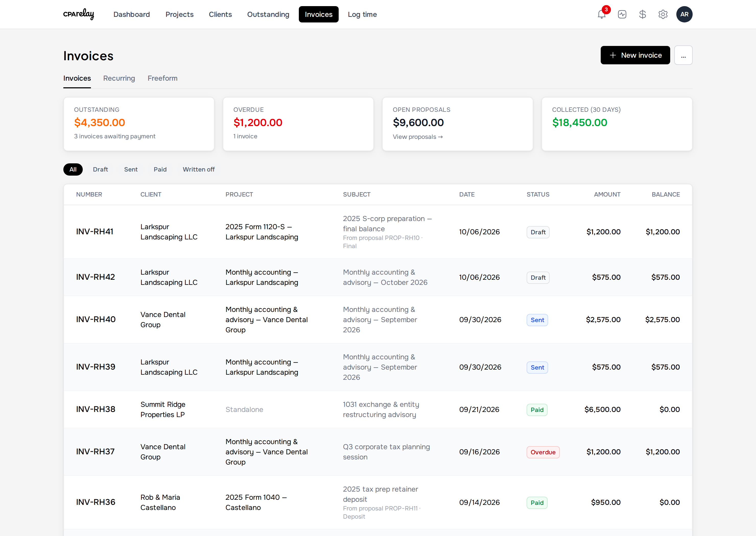Sort by the CLIENT column header
756x536 pixels.
click(151, 194)
